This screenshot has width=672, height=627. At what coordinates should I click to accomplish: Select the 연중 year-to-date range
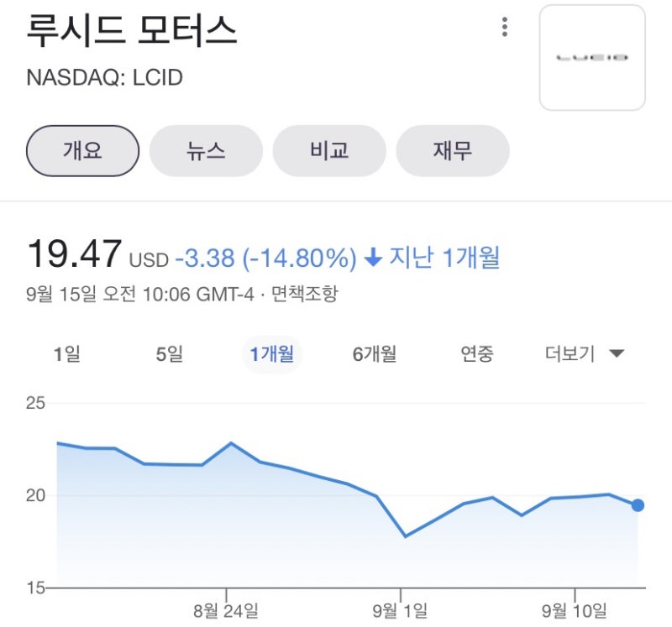click(477, 354)
